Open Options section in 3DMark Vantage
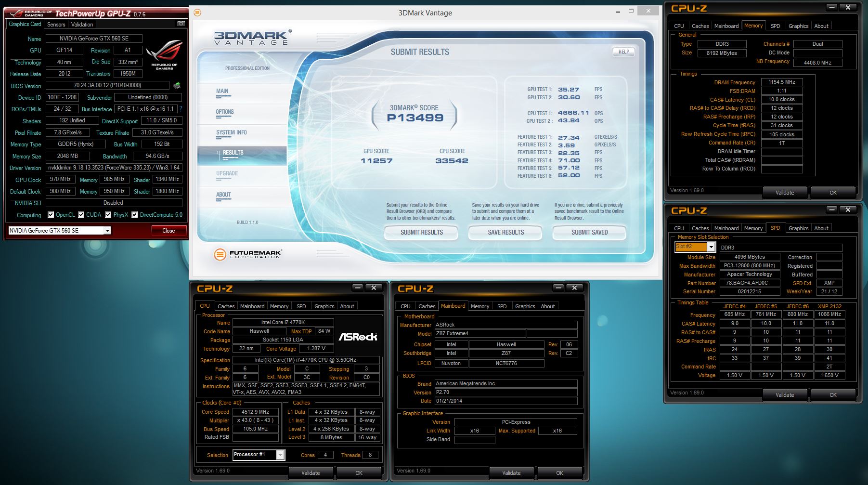 click(x=242, y=114)
